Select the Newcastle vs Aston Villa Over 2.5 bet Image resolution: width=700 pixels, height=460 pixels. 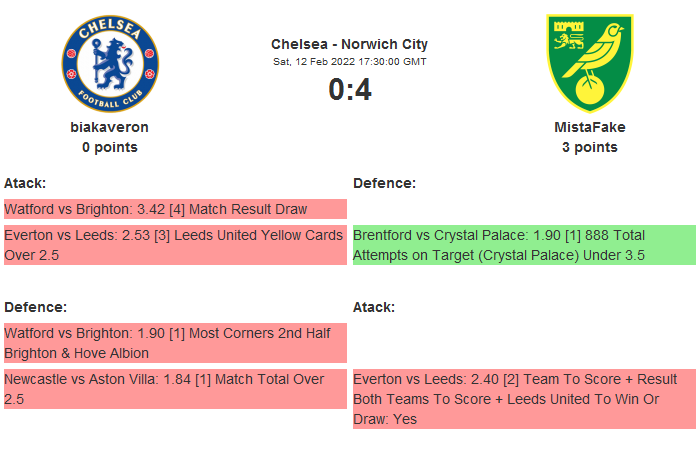175,389
